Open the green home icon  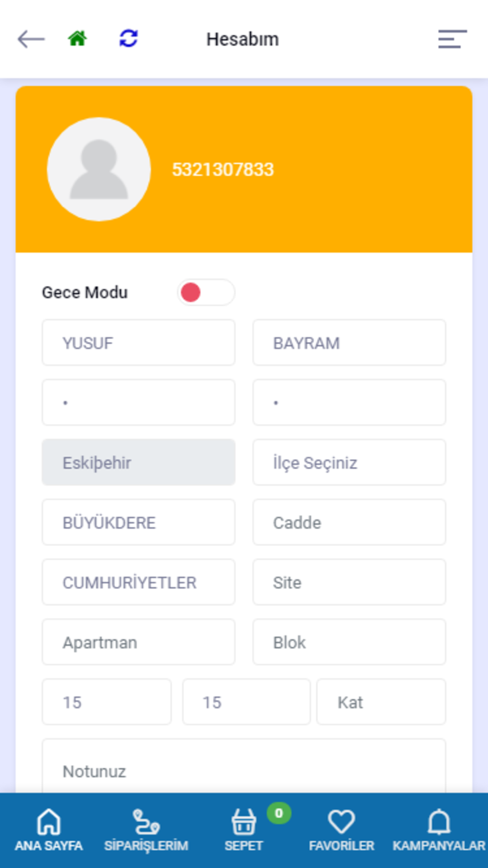coord(77,38)
